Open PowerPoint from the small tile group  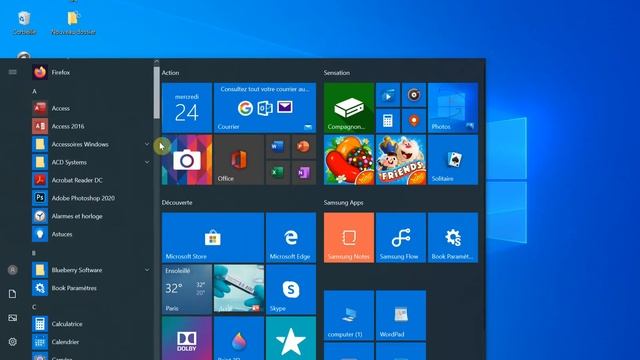click(x=304, y=147)
